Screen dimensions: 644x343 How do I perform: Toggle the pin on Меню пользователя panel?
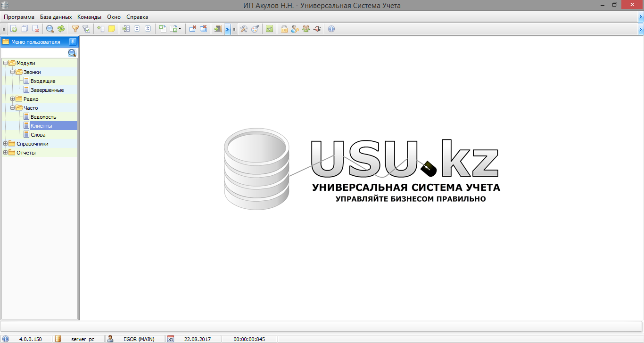(x=72, y=41)
